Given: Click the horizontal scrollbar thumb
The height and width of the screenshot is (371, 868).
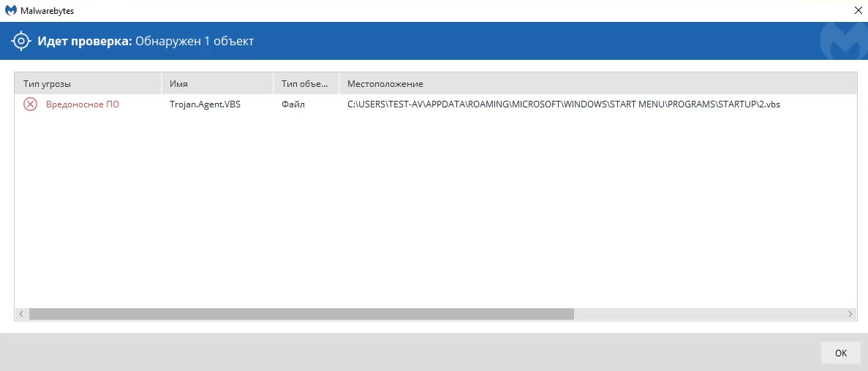Looking at the screenshot, I should pos(302,314).
